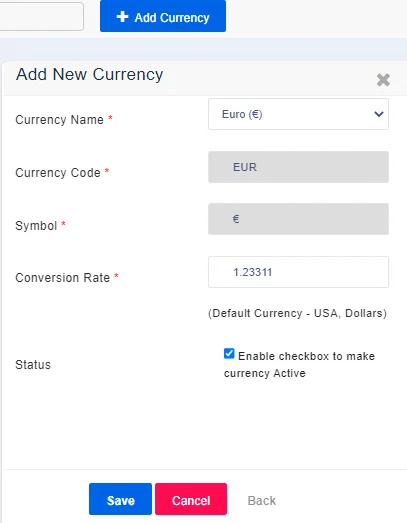Screen dimensions: 407x523
Task: Click the Default Currency USA Dollars note
Action: pos(298,314)
